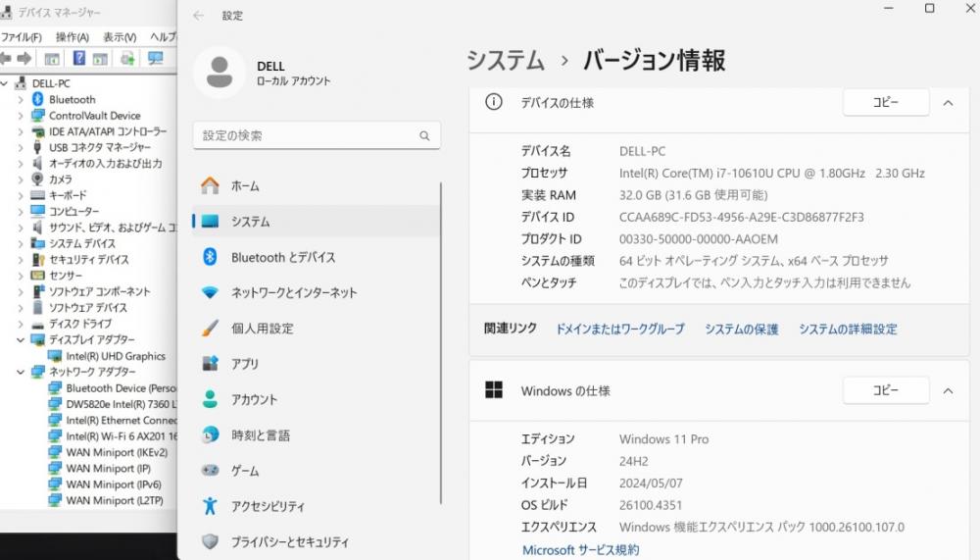Screen dimensions: 980x560
Task: Collapse the デバイスの仕様 section chevron
Action: point(948,103)
